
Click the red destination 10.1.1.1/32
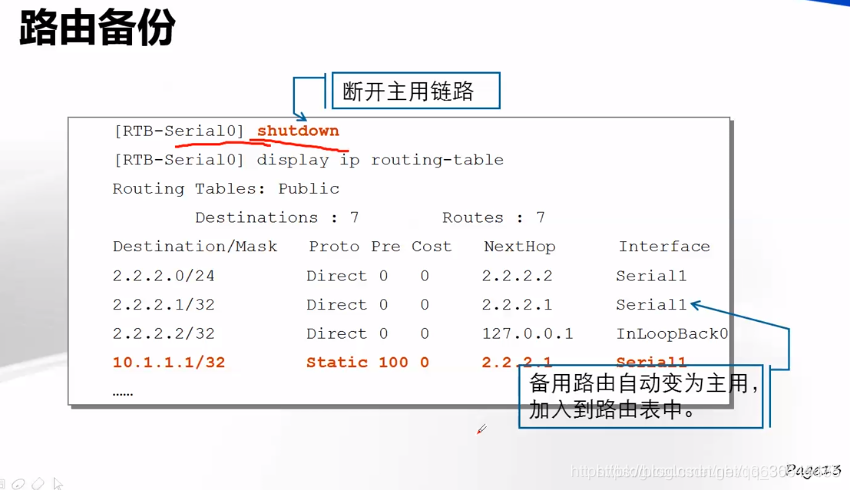(x=169, y=362)
